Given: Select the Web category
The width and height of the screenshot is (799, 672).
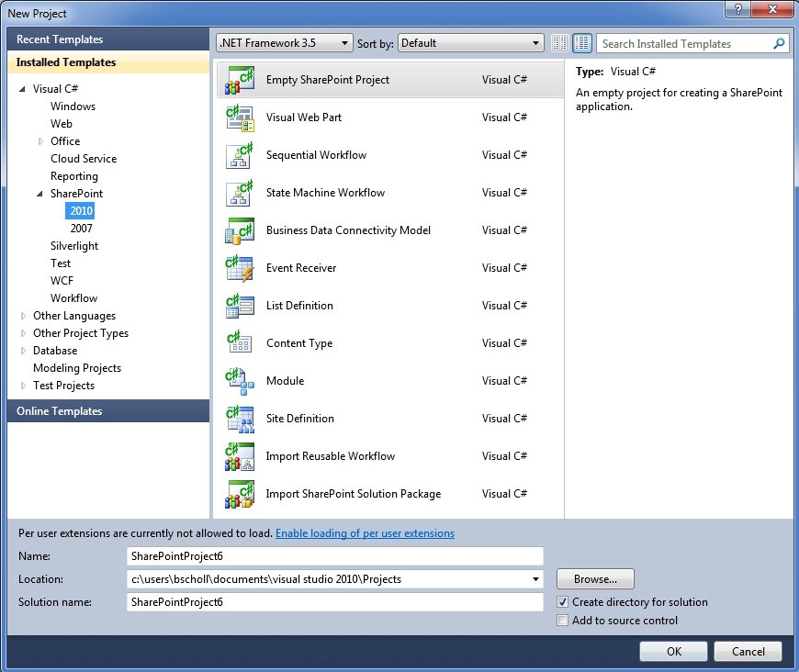Looking at the screenshot, I should point(62,124).
